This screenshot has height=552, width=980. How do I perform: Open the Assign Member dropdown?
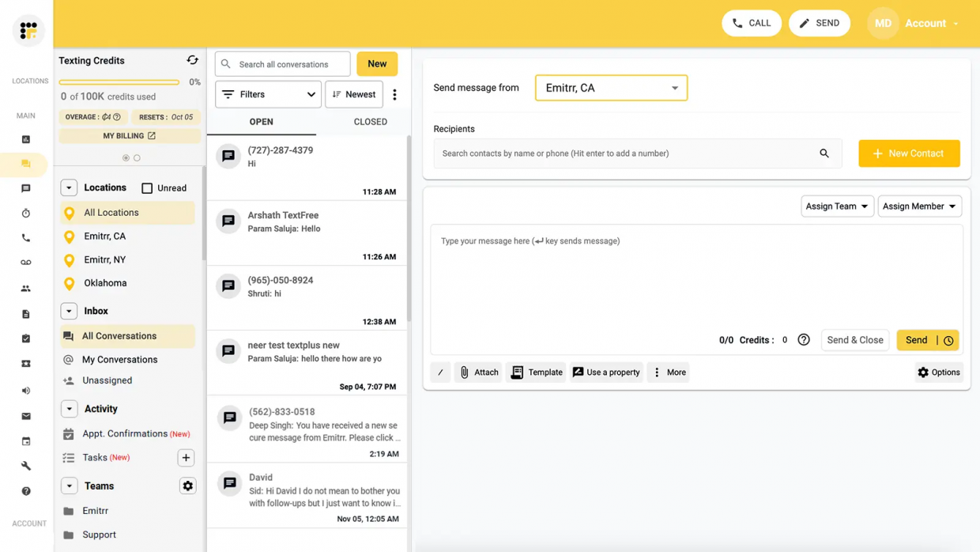coord(919,206)
